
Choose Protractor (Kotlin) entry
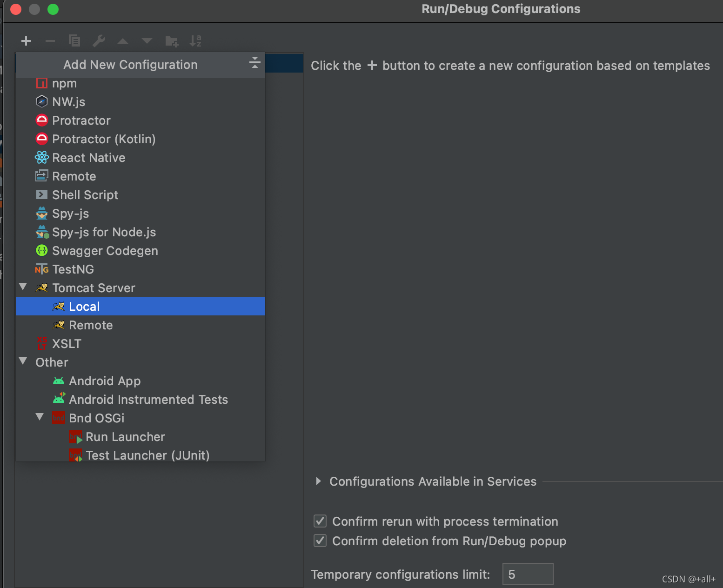[x=141, y=139]
